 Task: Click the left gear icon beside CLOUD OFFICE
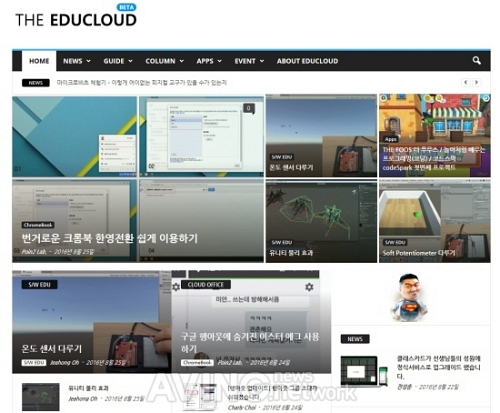click(x=176, y=287)
